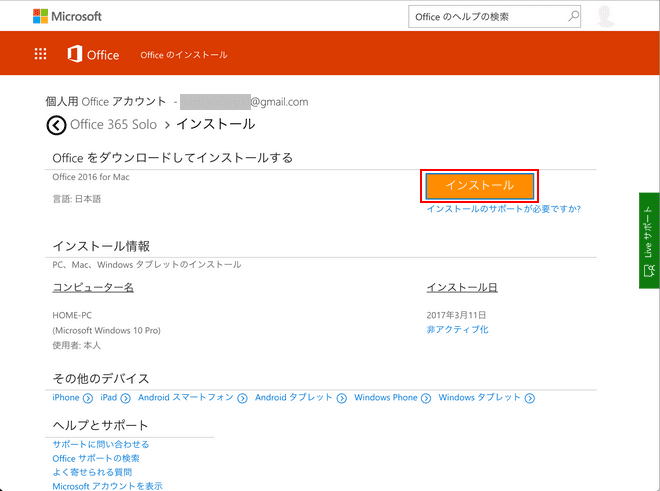This screenshot has height=491, width=660.
Task: Sort by インストール日 column header
Action: click(462, 287)
